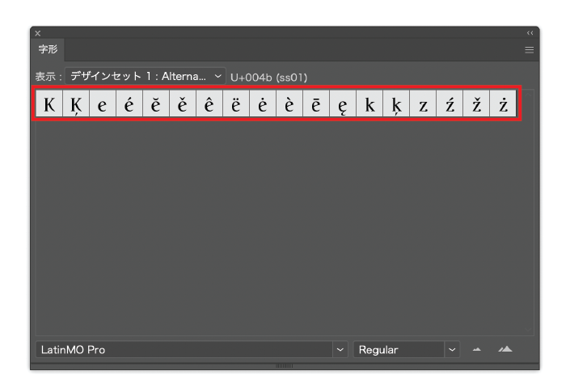Select the uppercase K glyph cell
570x392 pixels.
(49, 106)
